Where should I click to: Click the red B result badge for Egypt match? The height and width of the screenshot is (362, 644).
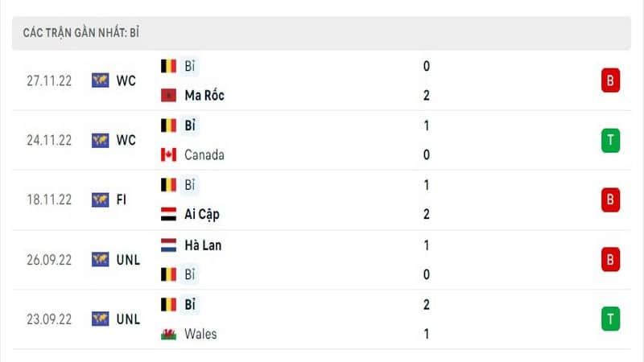pyautogui.click(x=610, y=200)
